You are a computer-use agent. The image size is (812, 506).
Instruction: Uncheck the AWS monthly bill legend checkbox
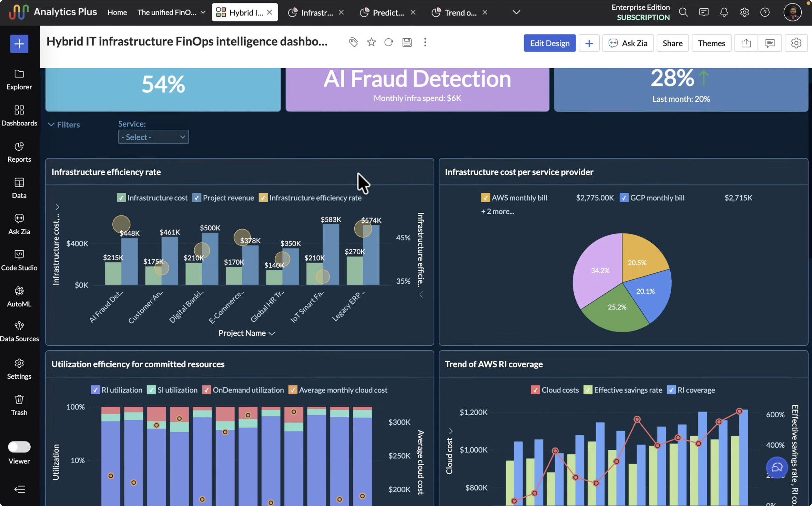(485, 198)
